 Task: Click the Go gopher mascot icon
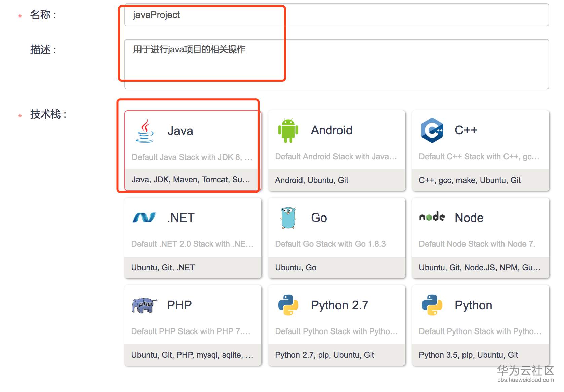(288, 218)
